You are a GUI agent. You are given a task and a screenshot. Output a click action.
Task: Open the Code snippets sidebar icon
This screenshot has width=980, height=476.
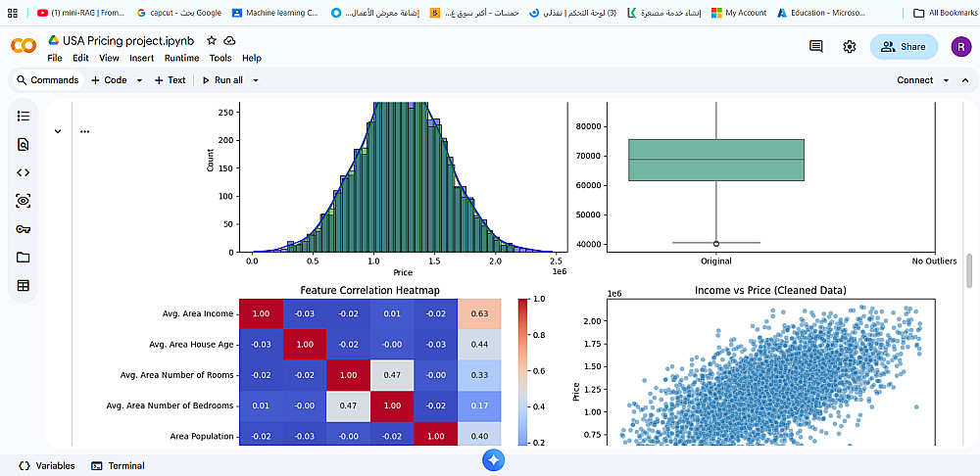pos(24,172)
